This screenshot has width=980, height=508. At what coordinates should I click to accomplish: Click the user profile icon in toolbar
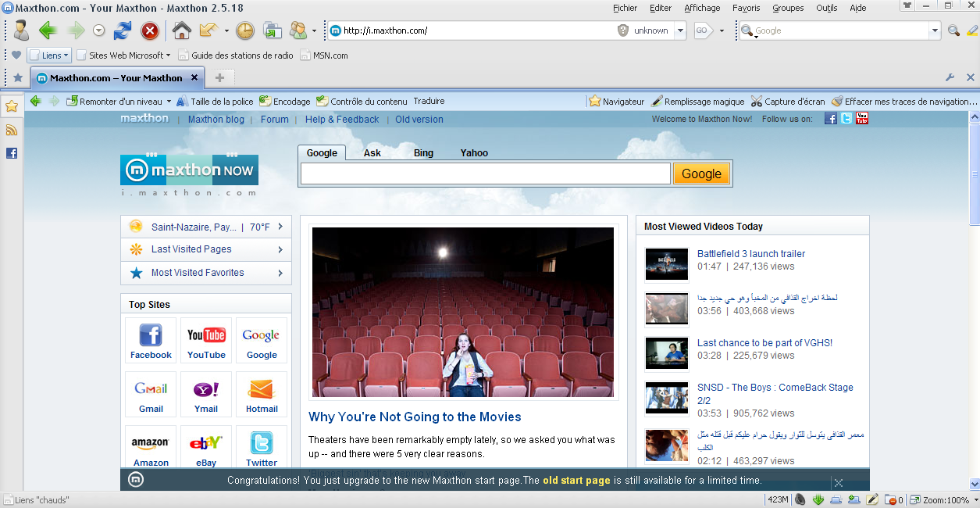[x=21, y=30]
